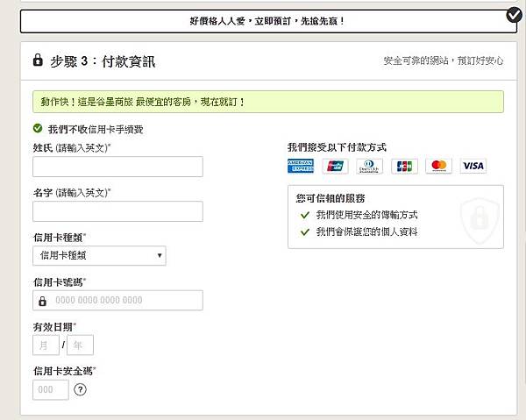Screen dimensions: 526x420
Task: Click the 年 expiry year field
Action: [x=80, y=345]
